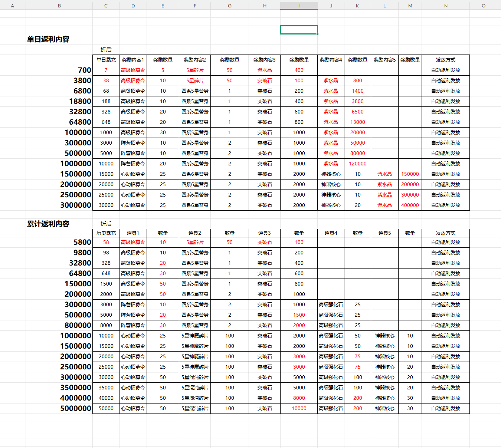
Task: Click the '奖励内容5' header cell
Action: click(384, 60)
